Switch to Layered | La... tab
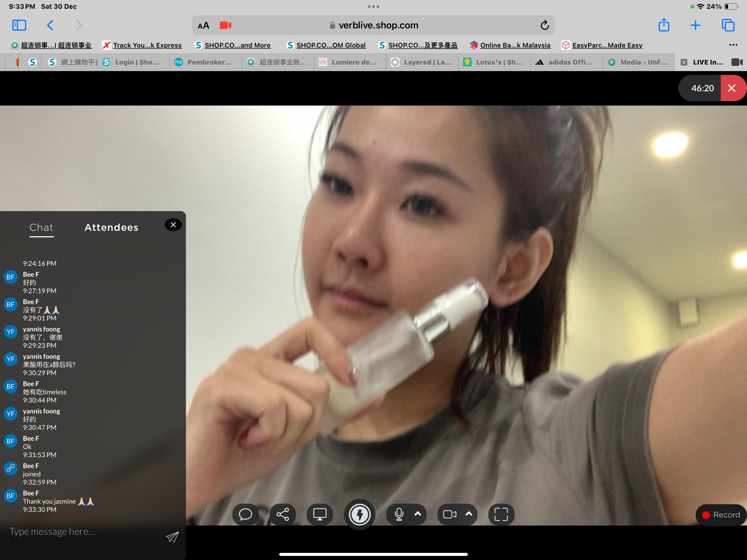Image resolution: width=747 pixels, height=560 pixels. [422, 62]
